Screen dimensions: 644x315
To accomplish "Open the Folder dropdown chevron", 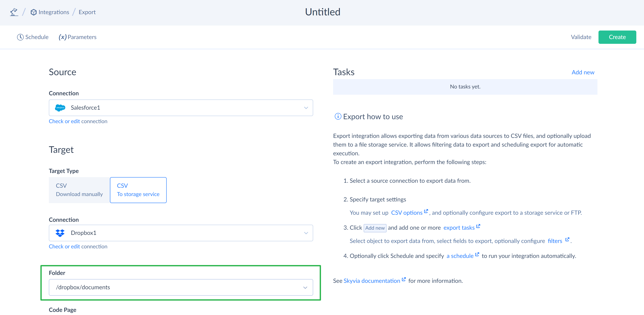I will [x=305, y=288].
